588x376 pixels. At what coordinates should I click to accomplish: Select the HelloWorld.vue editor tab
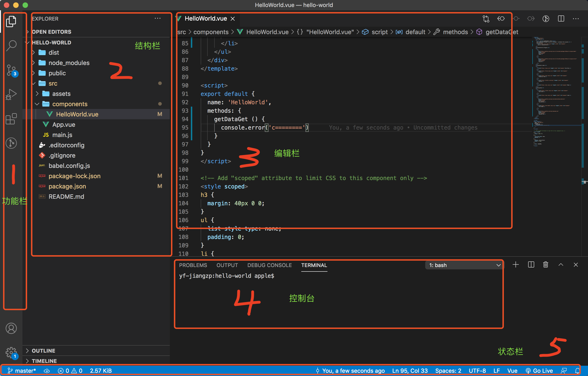(x=206, y=19)
